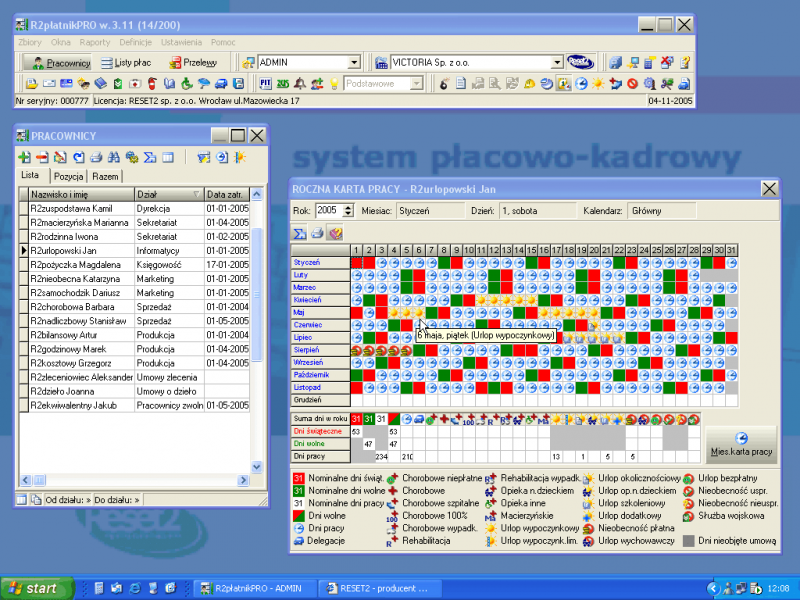The height and width of the screenshot is (600, 800).
Task: Click the sun vacation icon in Pracownicy toolbar
Action: [x=240, y=157]
